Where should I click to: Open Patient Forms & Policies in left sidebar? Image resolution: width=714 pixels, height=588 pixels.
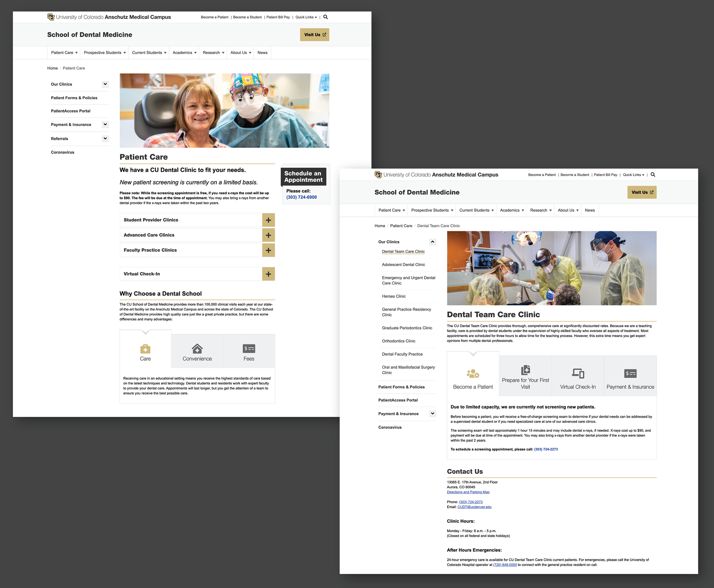(x=74, y=98)
